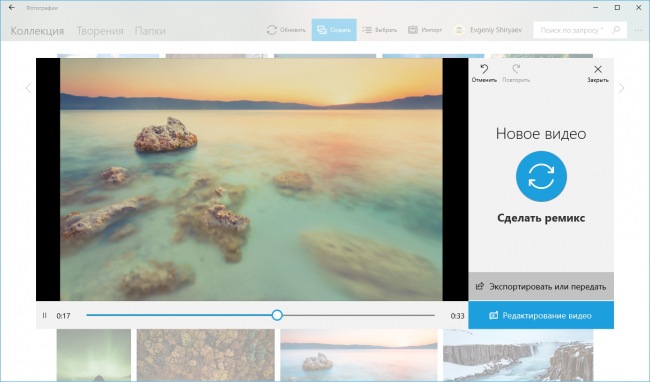650x382 pixels.
Task: Click the blue remix circle button
Action: point(541,176)
